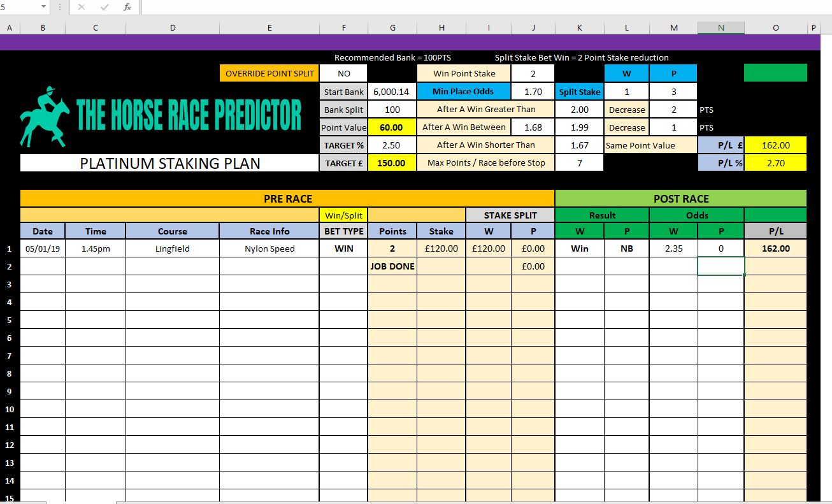This screenshot has width=832, height=504.
Task: Open the Name Box dropdown arrow
Action: coord(43,7)
